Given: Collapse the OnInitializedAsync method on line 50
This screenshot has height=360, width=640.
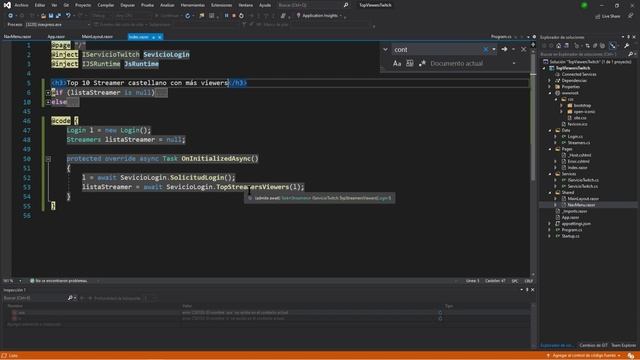Looking at the screenshot, I should pyautogui.click(x=48, y=159).
